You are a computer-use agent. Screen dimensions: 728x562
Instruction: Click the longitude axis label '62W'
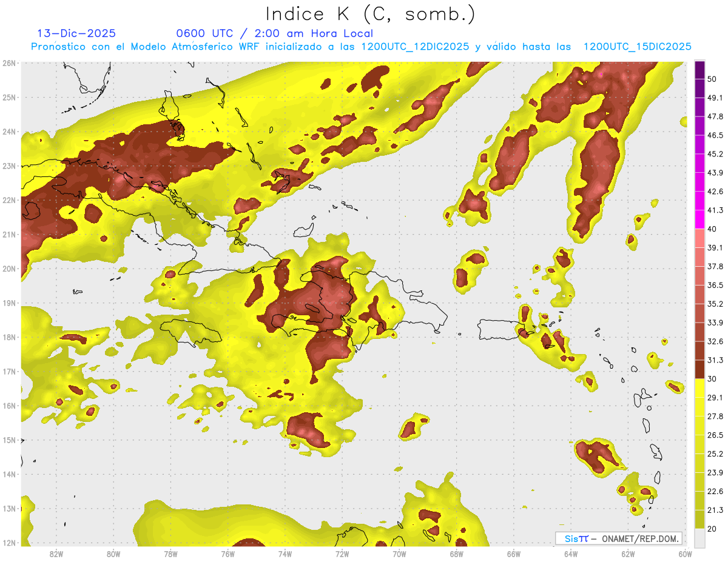[x=628, y=554]
